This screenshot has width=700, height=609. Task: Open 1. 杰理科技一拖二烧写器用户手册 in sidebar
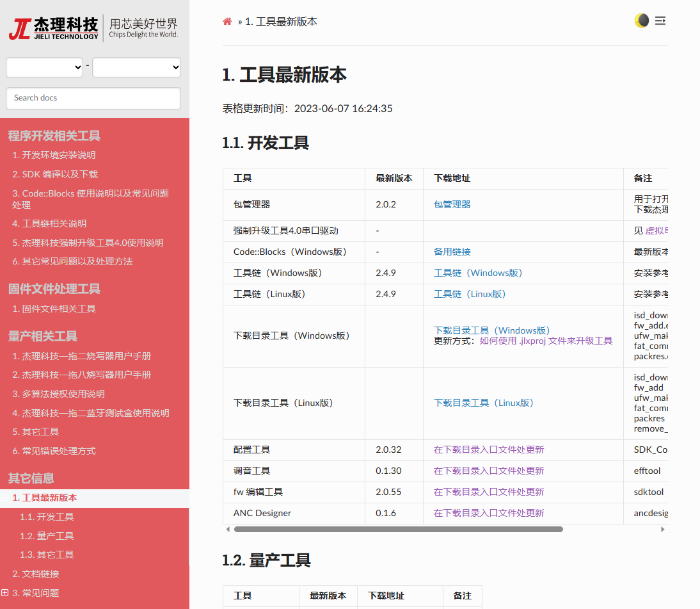[x=82, y=356]
